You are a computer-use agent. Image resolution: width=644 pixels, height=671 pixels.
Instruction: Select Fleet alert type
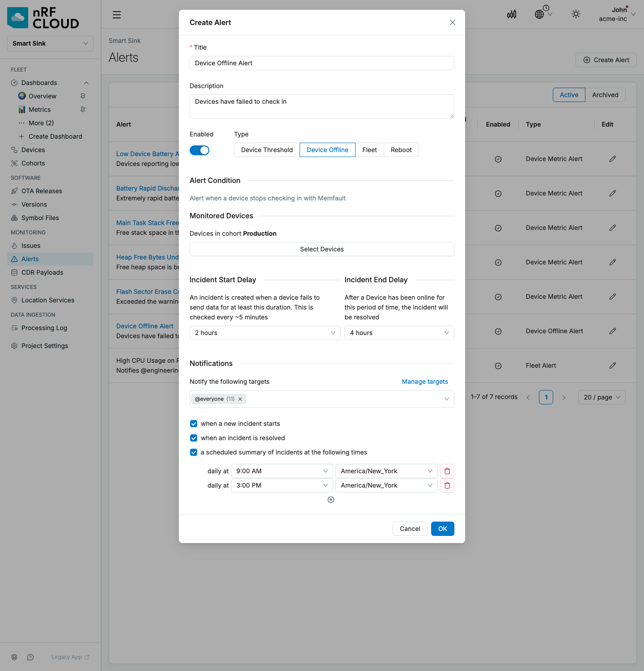click(369, 150)
